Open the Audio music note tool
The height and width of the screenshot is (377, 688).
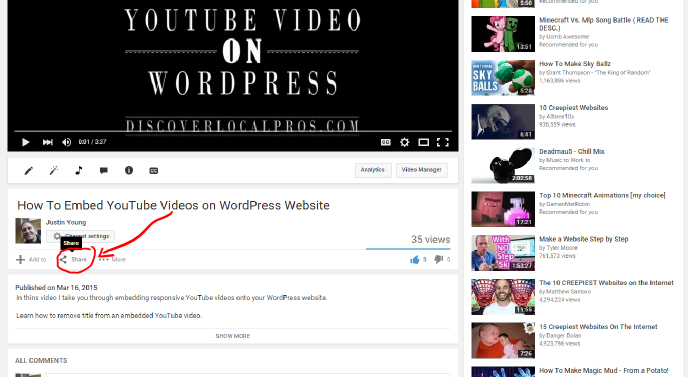[x=79, y=170]
